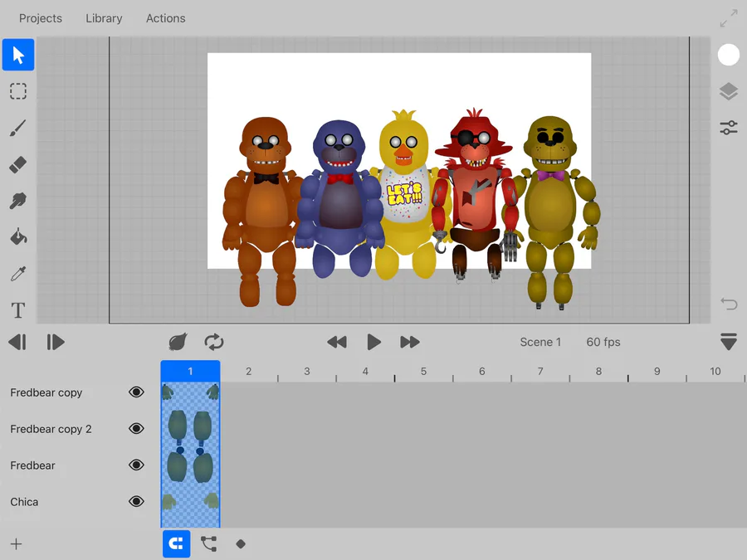Jump to frame 3 on the timeline

coord(307,372)
